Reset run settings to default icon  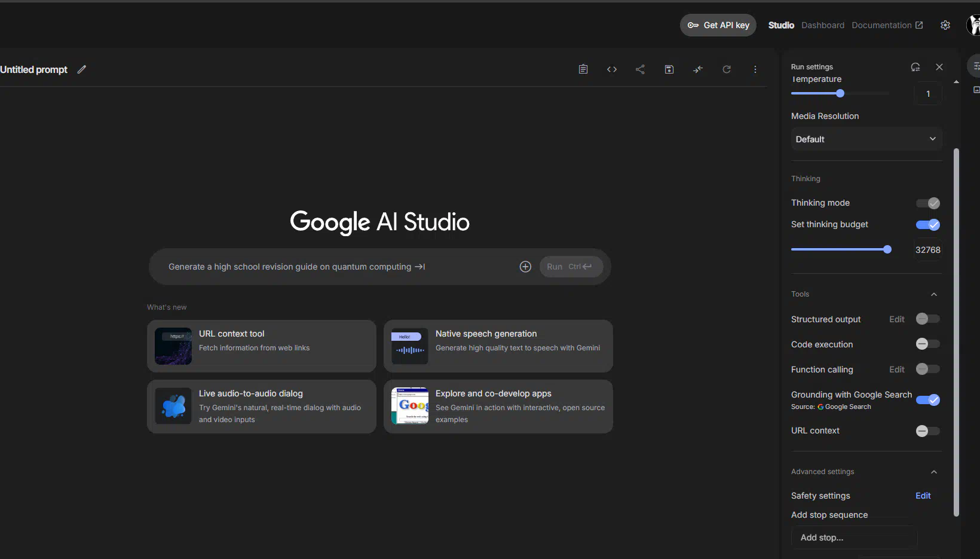click(915, 67)
